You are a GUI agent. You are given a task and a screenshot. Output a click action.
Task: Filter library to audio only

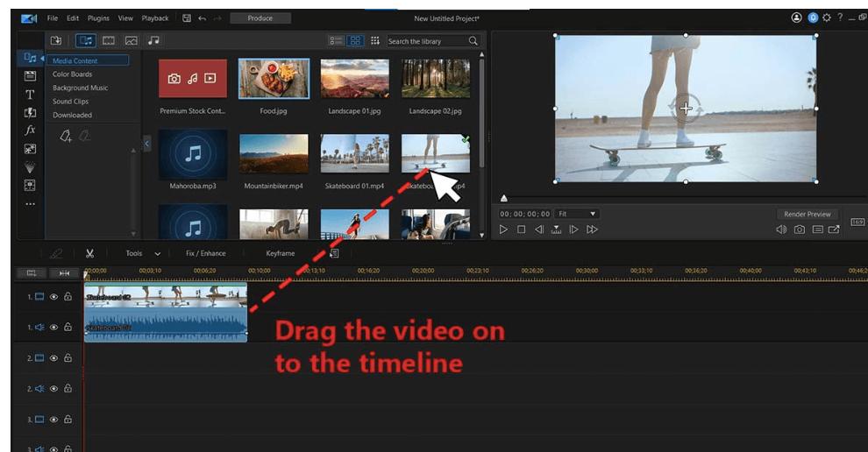pyautogui.click(x=153, y=40)
